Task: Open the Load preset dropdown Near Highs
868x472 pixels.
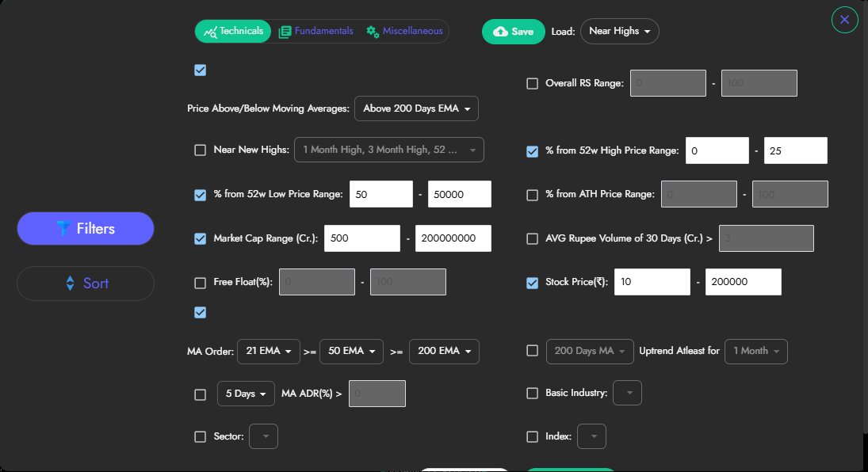Action: click(x=619, y=32)
